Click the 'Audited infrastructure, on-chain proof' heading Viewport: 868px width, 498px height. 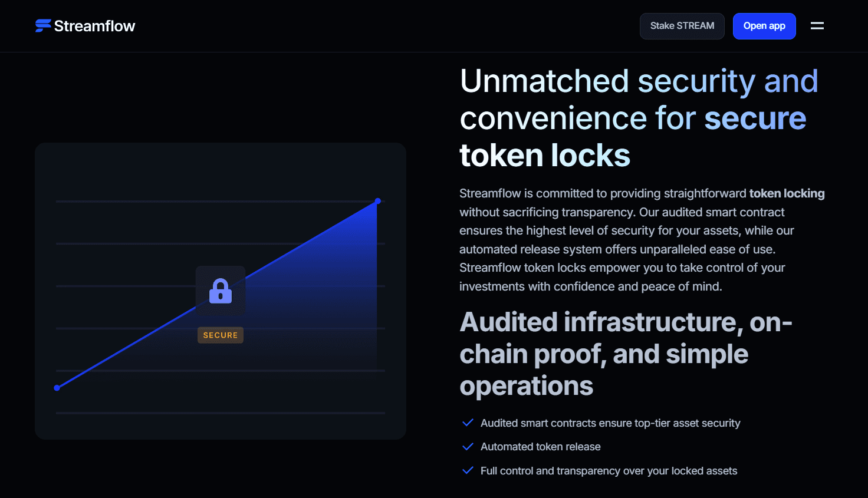626,354
